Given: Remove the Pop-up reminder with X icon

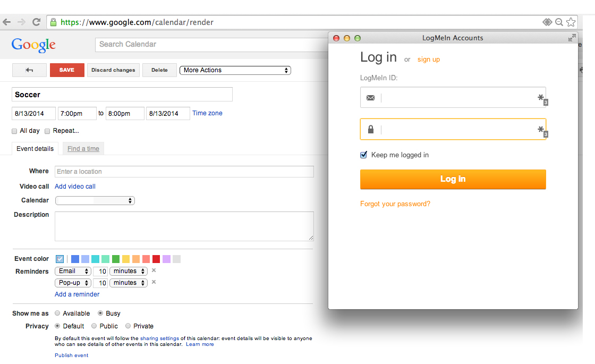Looking at the screenshot, I should point(154,282).
